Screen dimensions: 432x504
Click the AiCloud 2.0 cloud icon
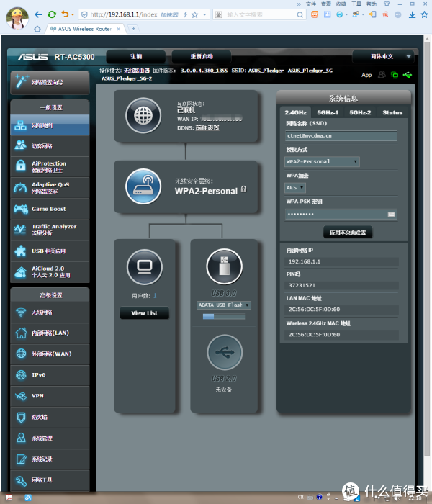click(x=21, y=272)
